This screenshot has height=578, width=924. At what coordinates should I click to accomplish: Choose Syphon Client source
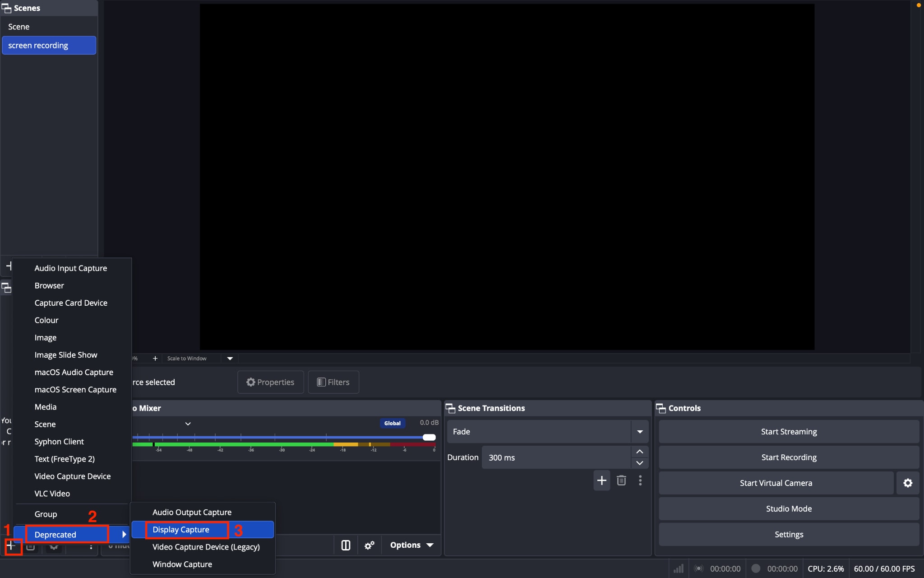point(59,442)
